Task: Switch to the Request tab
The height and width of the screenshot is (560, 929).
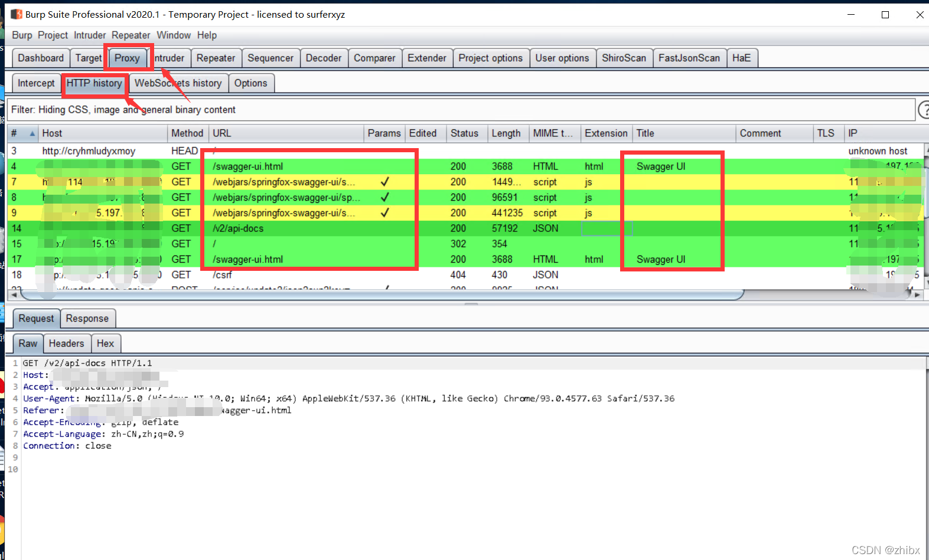Action: [x=36, y=319]
